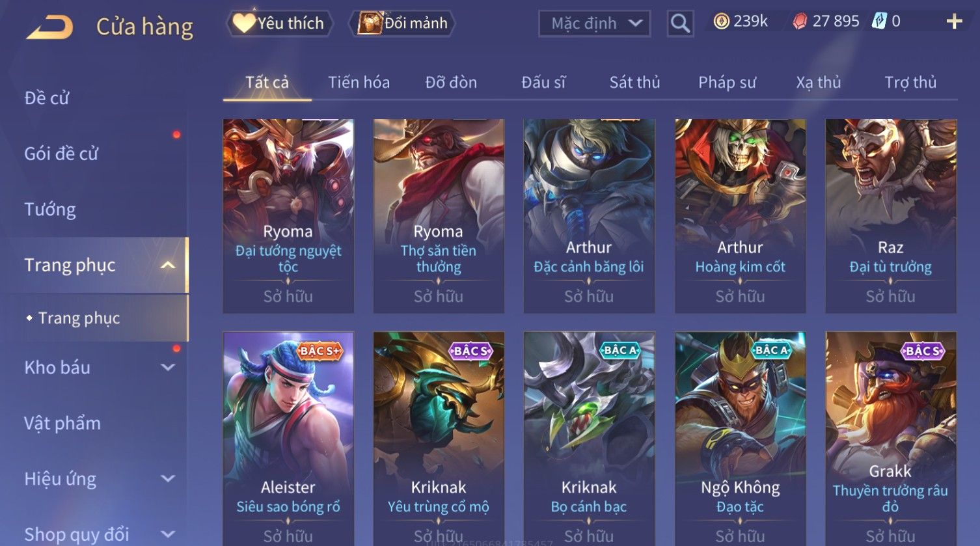Click the golden back arrow icon
The width and height of the screenshot is (980, 546).
[49, 27]
